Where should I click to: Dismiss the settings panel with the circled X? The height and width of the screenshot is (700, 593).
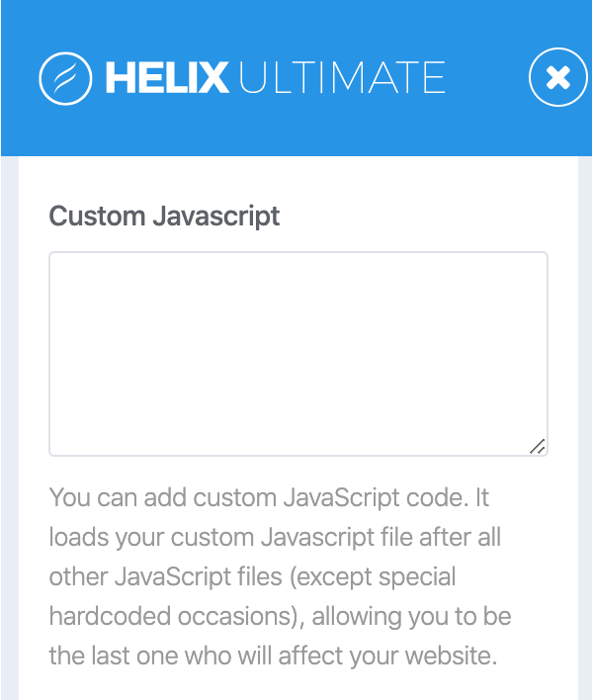tap(557, 77)
